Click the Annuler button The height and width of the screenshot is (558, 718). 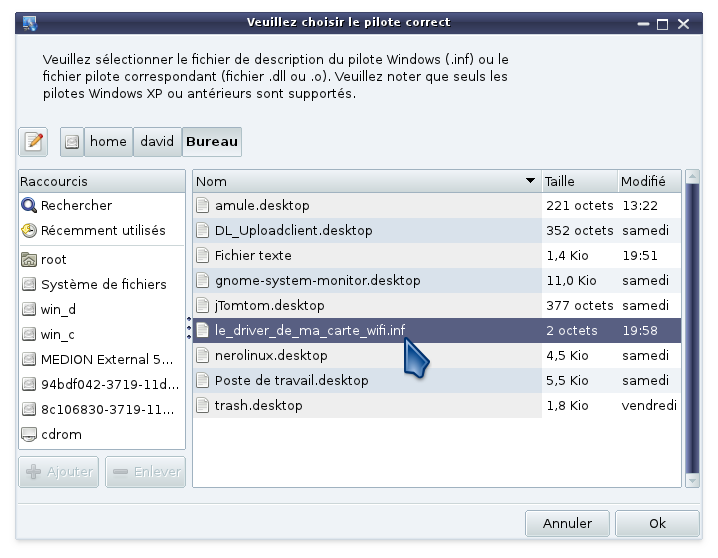(567, 523)
